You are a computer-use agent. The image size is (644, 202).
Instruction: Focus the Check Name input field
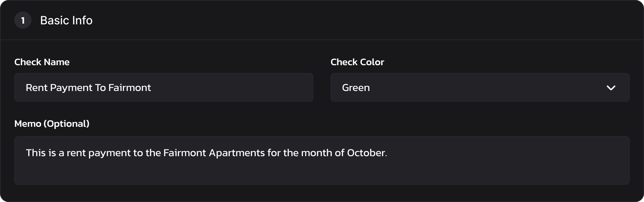164,88
